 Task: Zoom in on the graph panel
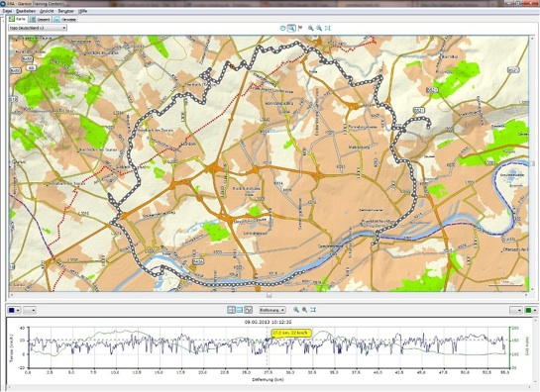[296, 310]
